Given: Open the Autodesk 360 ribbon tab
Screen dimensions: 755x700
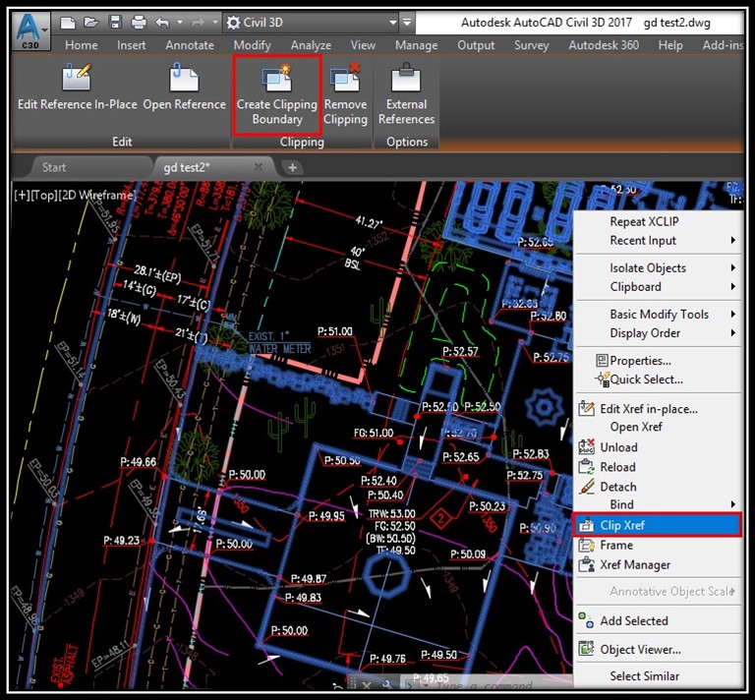Looking at the screenshot, I should click(x=604, y=45).
